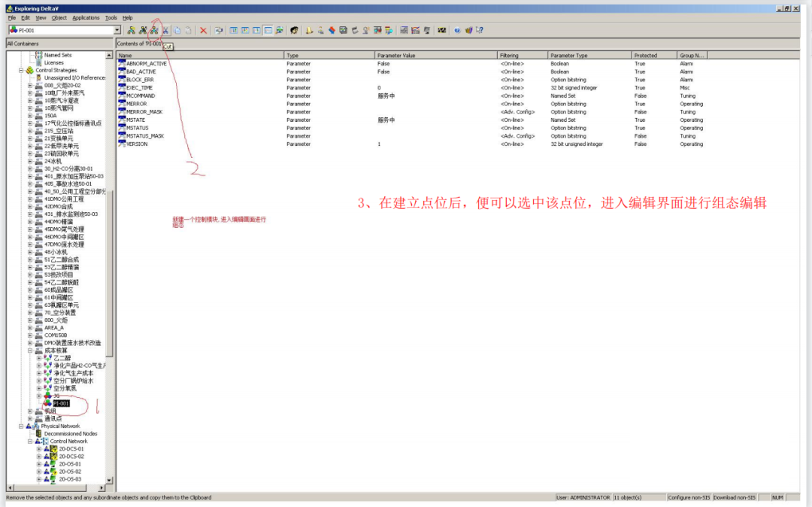Switch to List view on the toolbar
This screenshot has height=507, width=812.
pyautogui.click(x=255, y=30)
